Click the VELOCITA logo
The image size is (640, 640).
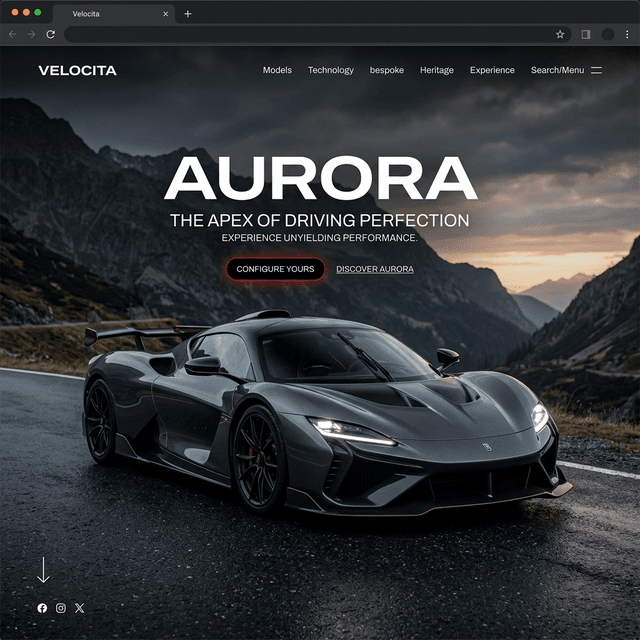pyautogui.click(x=78, y=70)
